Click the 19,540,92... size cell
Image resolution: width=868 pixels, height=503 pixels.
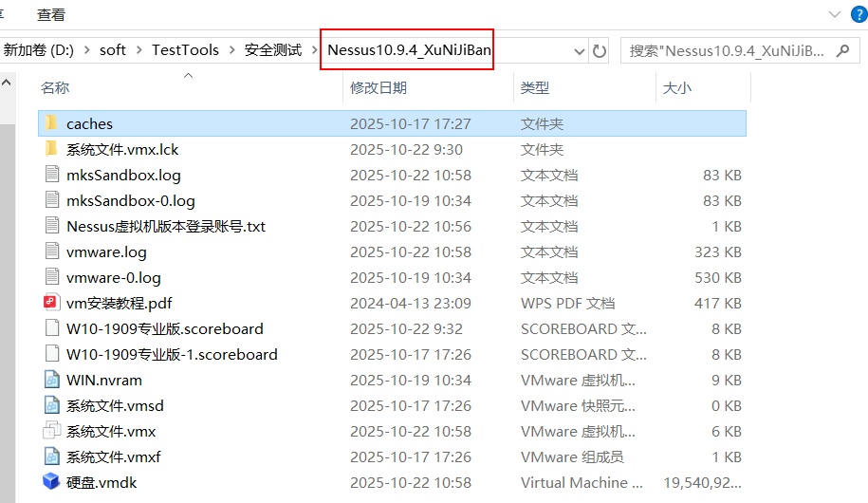pos(702,482)
